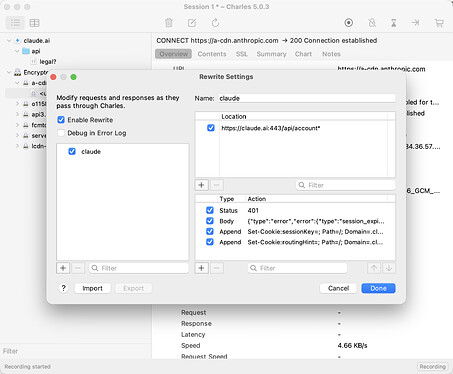The image size is (453, 374).
Task: Open the SSL tab
Action: click(x=242, y=54)
